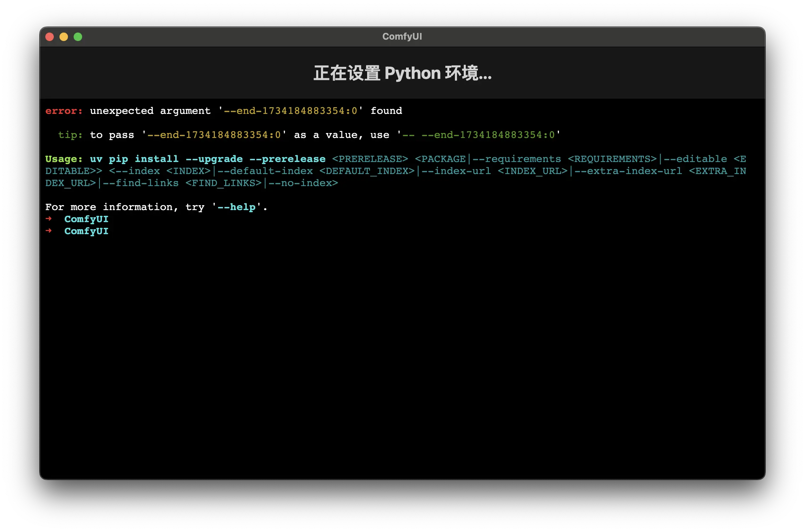The height and width of the screenshot is (532, 805).
Task: Click the ComfyUI window title text
Action: click(x=402, y=37)
